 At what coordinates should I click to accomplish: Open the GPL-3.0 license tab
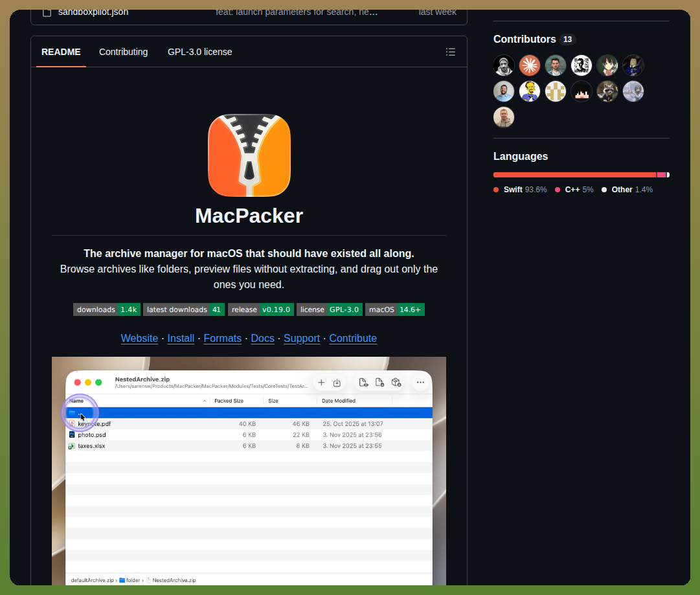[x=199, y=52]
